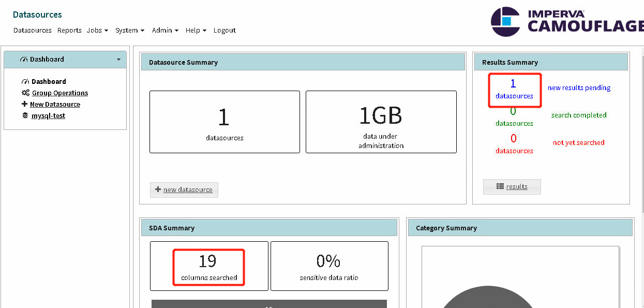The image size is (644, 308).
Task: Open the Help dropdown menu
Action: (x=196, y=31)
